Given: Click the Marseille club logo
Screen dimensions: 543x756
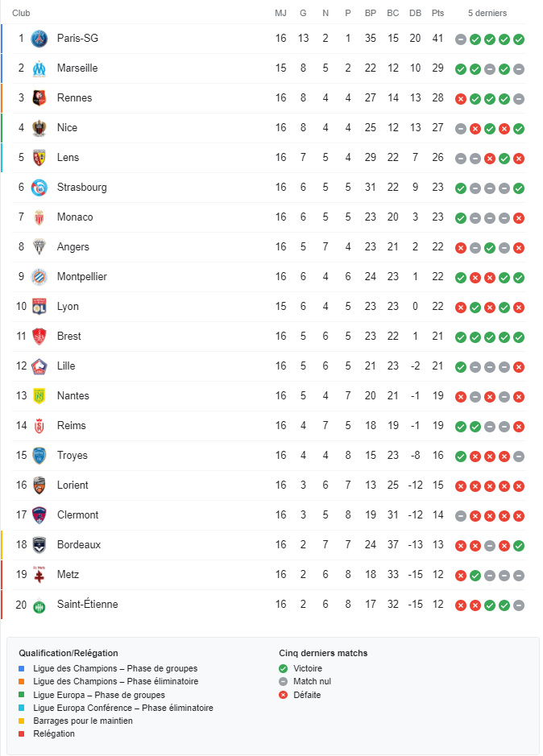Looking at the screenshot, I should pos(39,68).
